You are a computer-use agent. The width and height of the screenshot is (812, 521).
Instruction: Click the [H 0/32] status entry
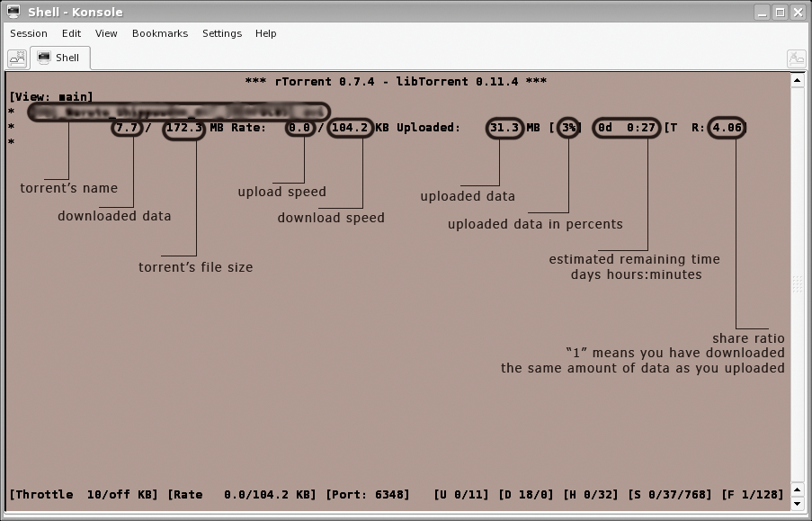pos(591,495)
